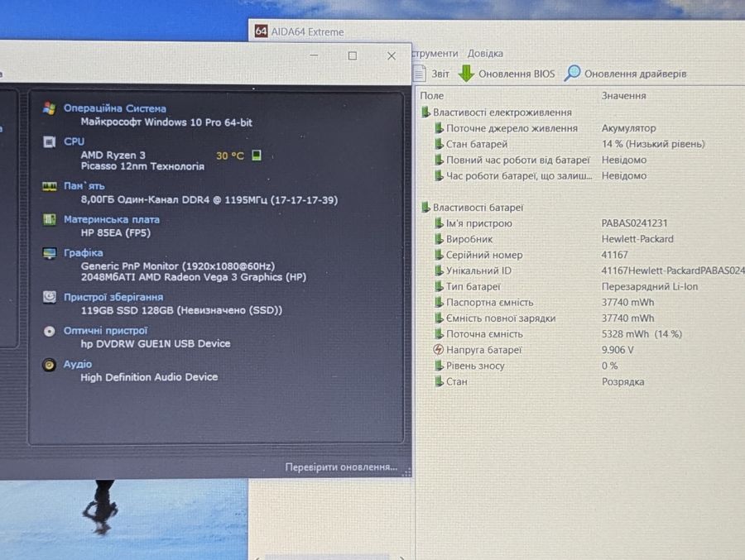Viewport: 745px width, 560px height.
Task: Select the device name PABAS0241231
Action: 634,223
